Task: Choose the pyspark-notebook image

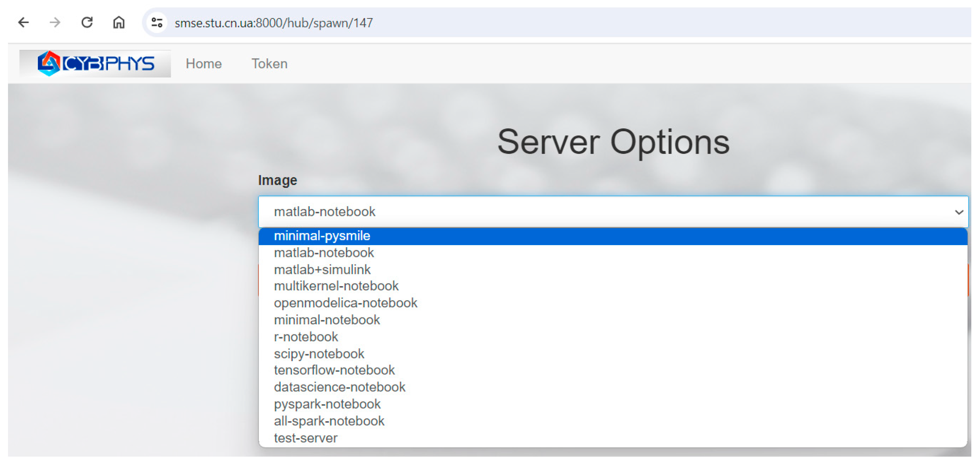Action: click(x=327, y=404)
